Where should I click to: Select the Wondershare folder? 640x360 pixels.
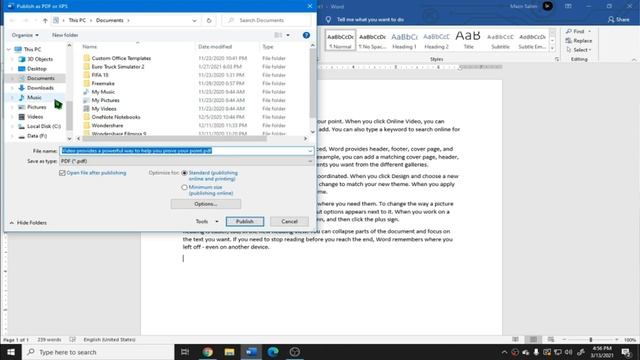point(107,125)
